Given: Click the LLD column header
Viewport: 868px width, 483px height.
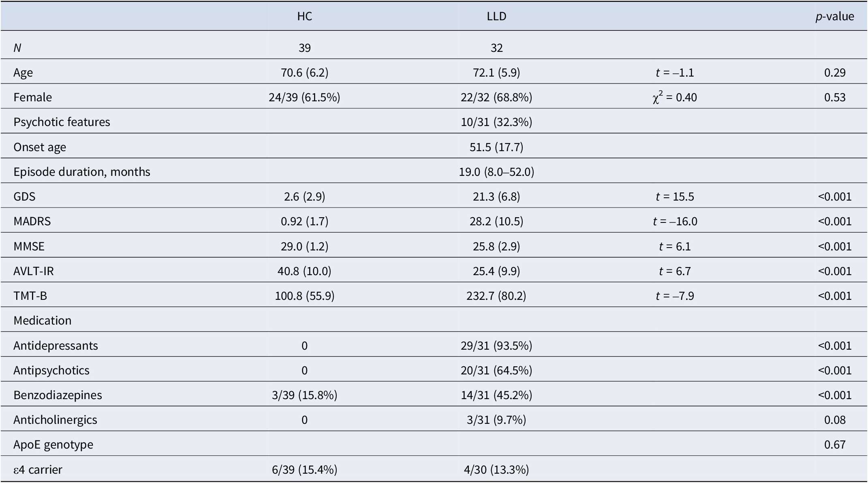Looking at the screenshot, I should [x=496, y=16].
